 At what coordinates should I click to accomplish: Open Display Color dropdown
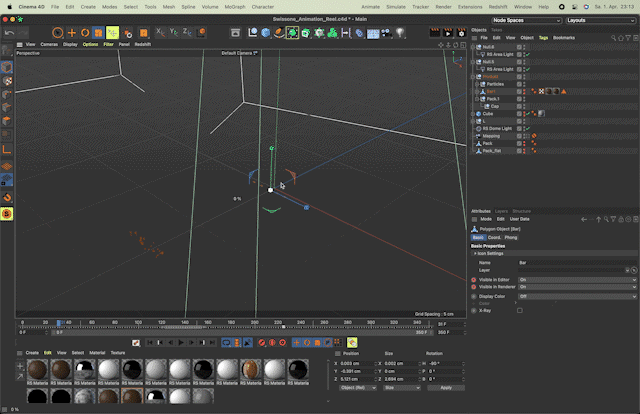(577, 296)
